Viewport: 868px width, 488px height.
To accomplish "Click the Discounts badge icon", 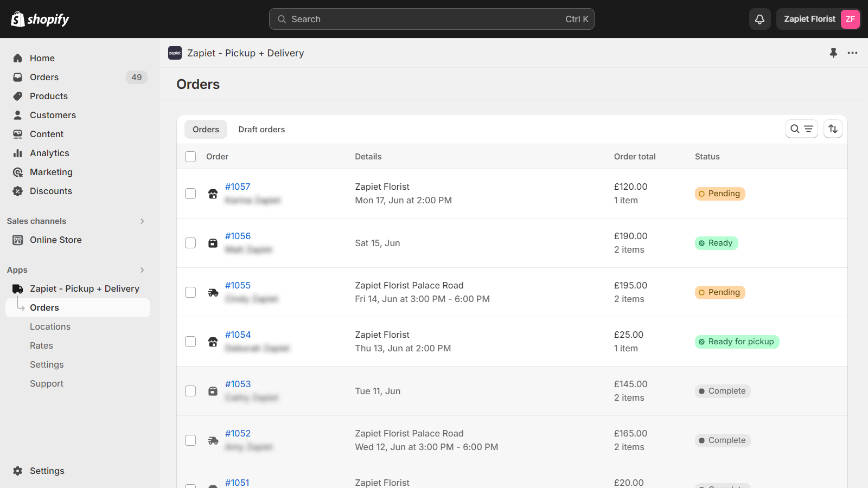I will (x=18, y=191).
